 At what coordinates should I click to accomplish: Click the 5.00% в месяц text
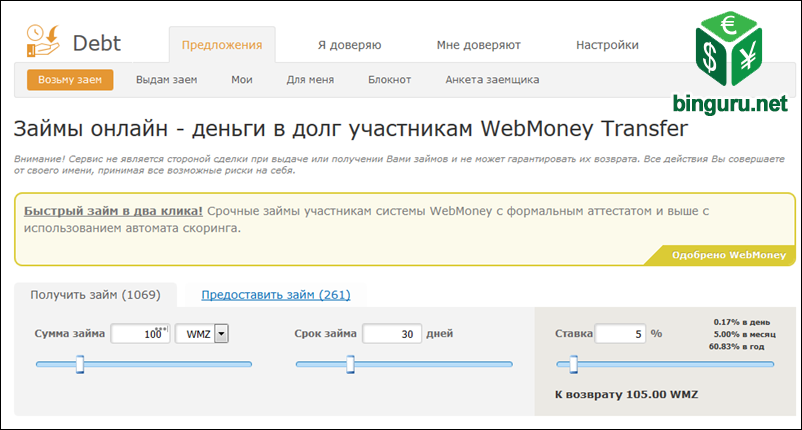pos(745,334)
